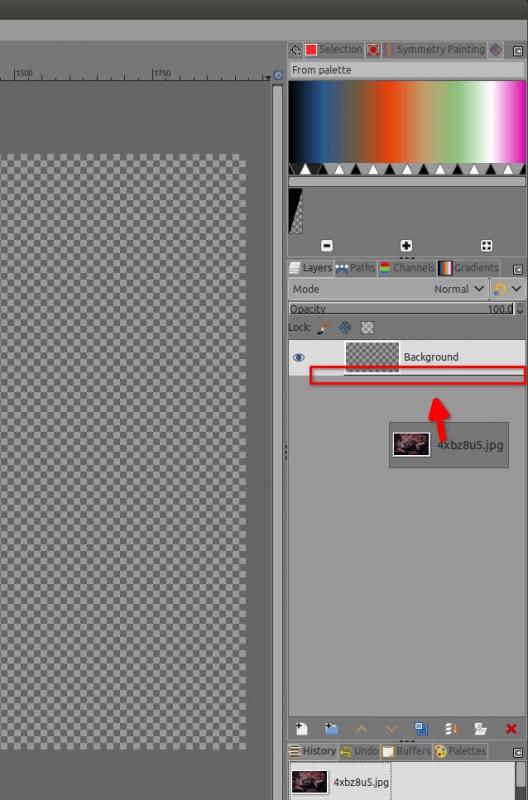
Task: Toggle lock position and size icon
Action: click(x=345, y=328)
